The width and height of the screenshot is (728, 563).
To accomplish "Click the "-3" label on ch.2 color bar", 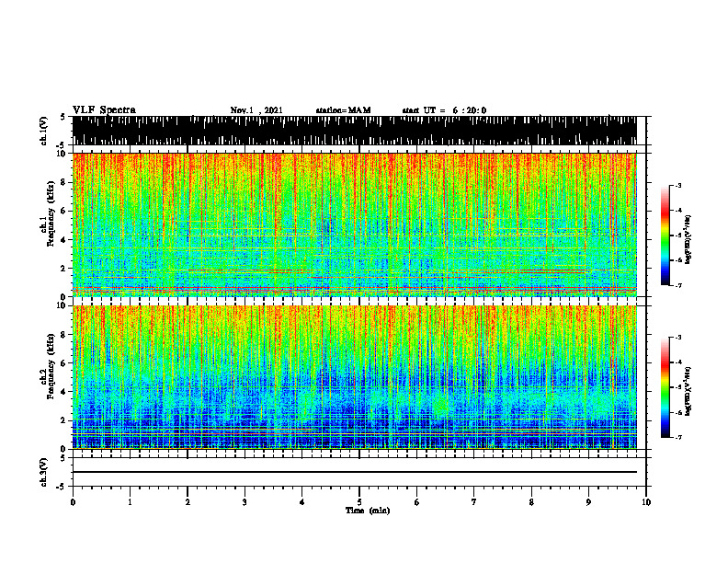I will [677, 338].
